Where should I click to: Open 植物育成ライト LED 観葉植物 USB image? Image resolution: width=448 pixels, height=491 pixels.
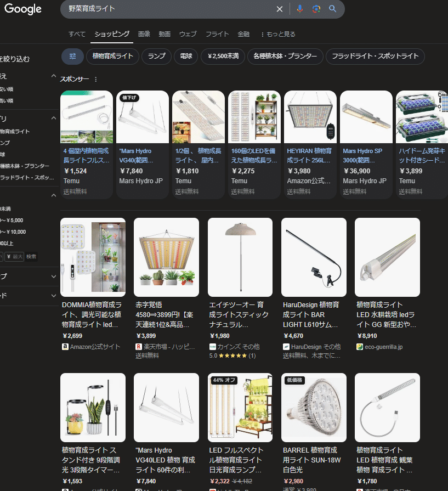[x=387, y=408]
